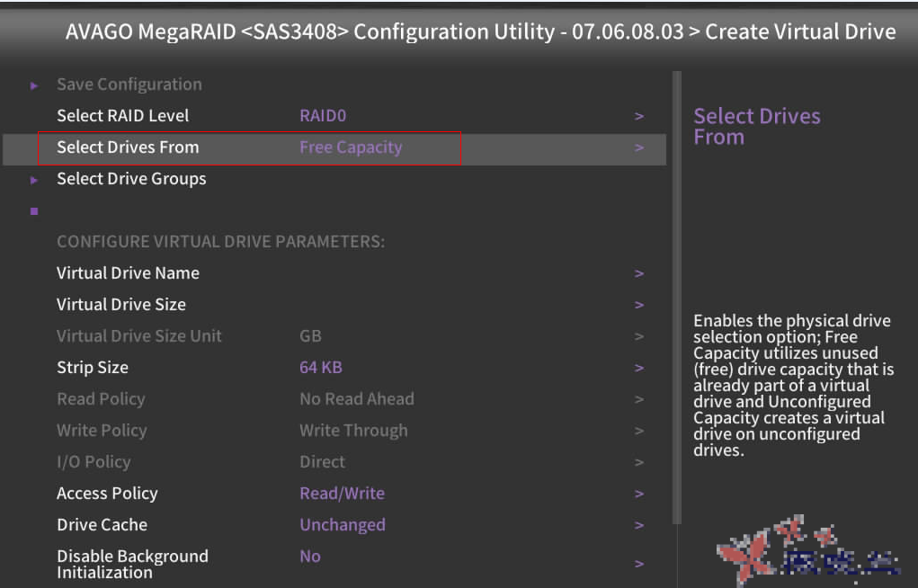918x588 pixels.
Task: Click the chevron on the Write Policy row
Action: coord(639,431)
